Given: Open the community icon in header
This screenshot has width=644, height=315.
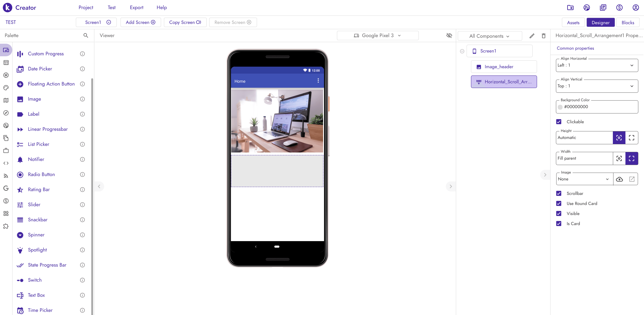Looking at the screenshot, I should (x=587, y=8).
